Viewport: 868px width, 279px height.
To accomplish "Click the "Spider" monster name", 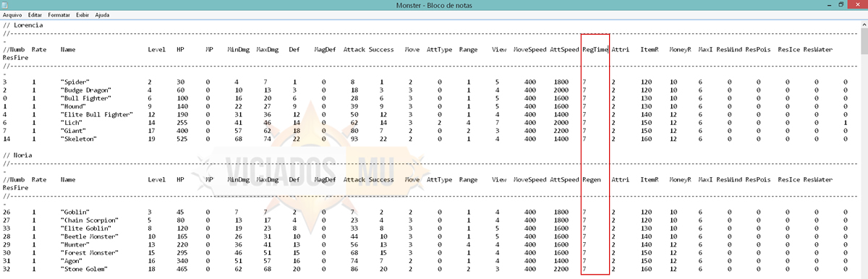I will click(x=75, y=82).
